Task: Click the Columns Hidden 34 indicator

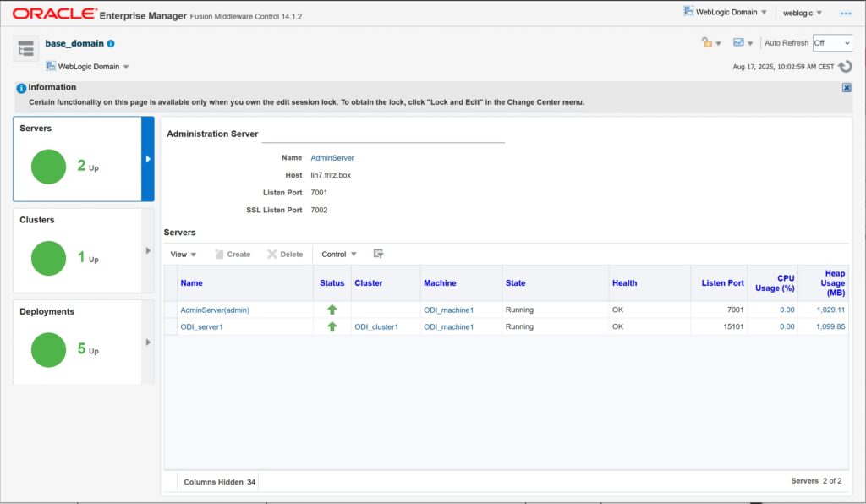Action: 219,482
